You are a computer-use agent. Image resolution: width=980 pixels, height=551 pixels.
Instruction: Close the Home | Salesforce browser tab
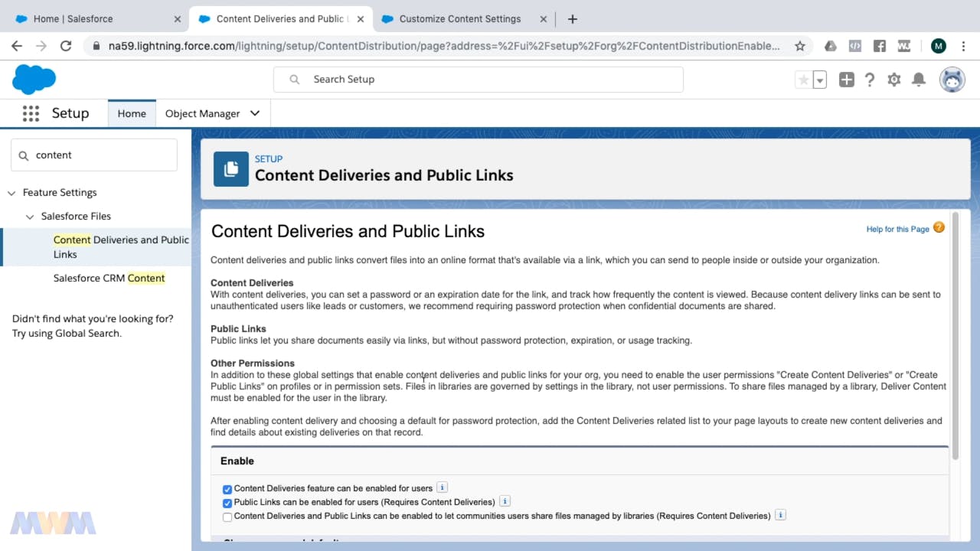pyautogui.click(x=178, y=19)
